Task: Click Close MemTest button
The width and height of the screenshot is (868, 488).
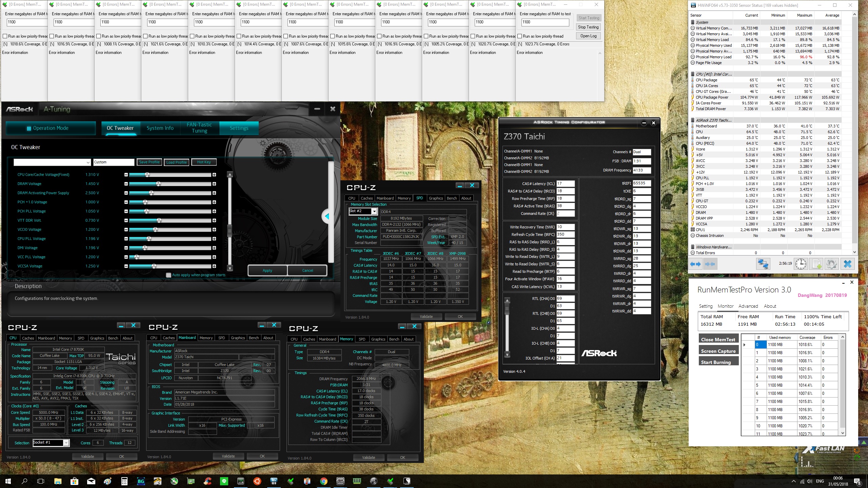Action: [718, 340]
